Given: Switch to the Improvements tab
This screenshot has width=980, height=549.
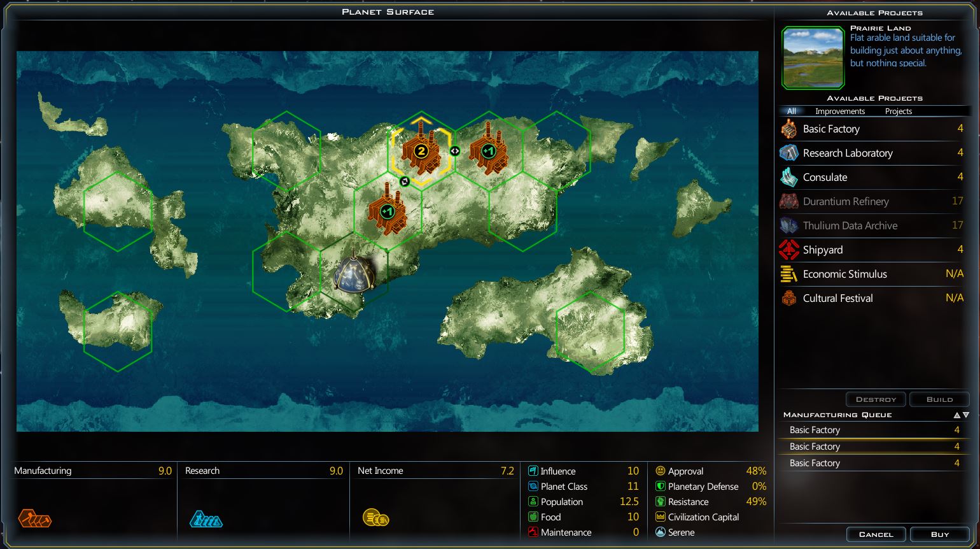Looking at the screenshot, I should [840, 111].
